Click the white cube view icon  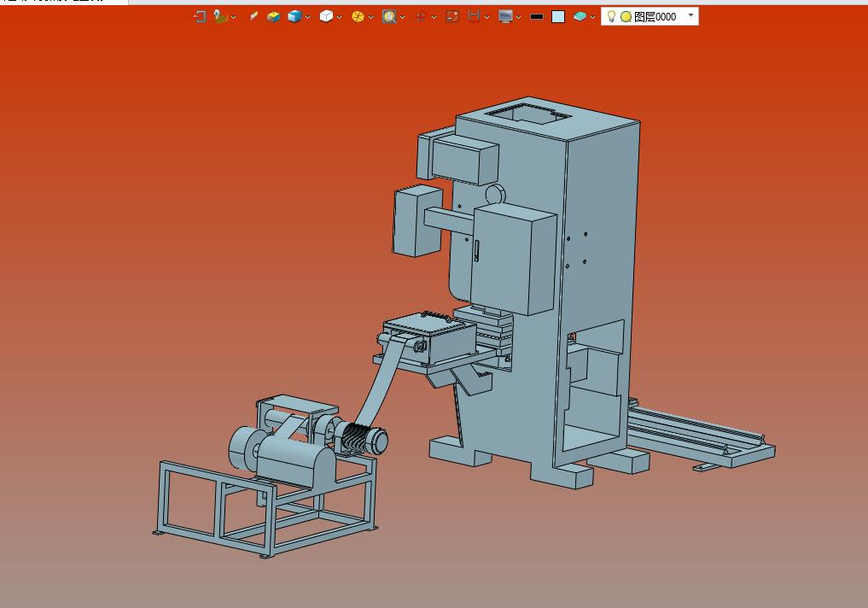(x=326, y=16)
